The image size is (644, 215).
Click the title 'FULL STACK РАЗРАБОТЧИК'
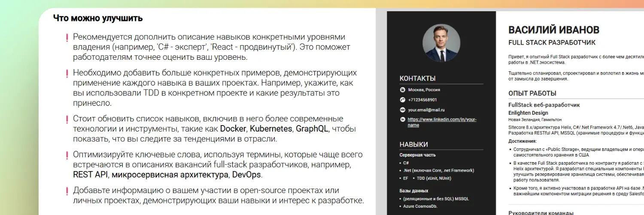pyautogui.click(x=552, y=43)
